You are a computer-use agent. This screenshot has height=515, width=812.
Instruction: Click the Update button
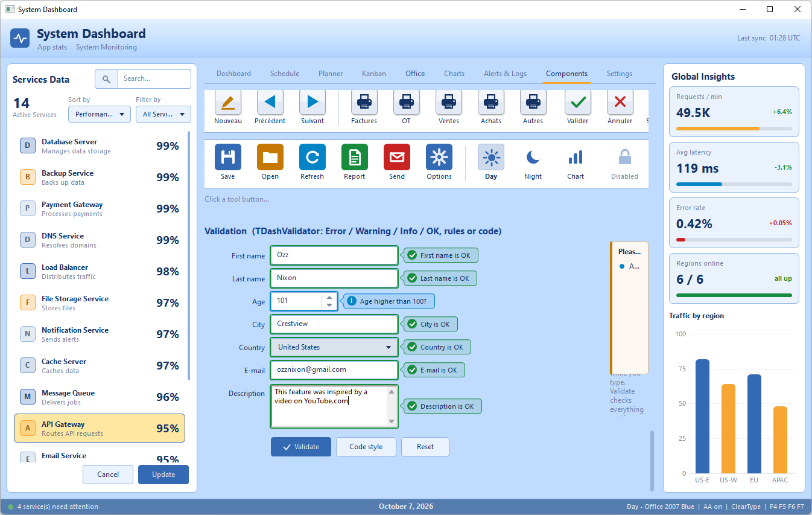point(163,475)
